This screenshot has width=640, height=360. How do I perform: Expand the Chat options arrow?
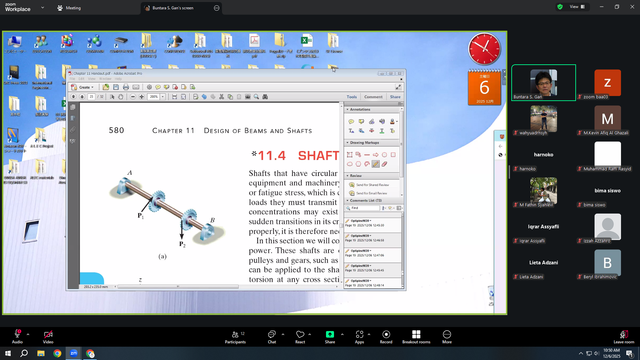[x=282, y=334]
